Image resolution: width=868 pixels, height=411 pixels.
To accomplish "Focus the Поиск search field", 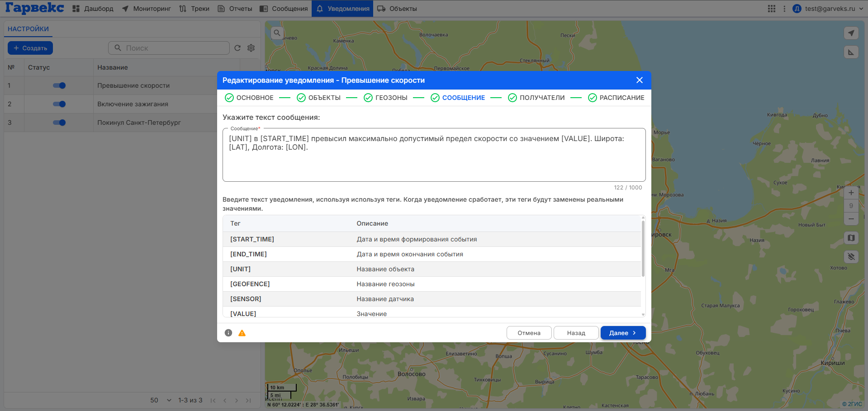I will [169, 48].
